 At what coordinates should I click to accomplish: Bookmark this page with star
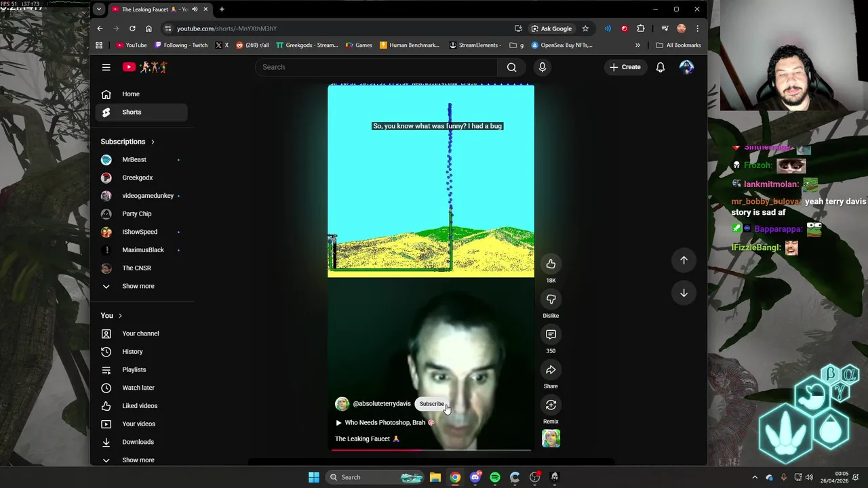585,28
